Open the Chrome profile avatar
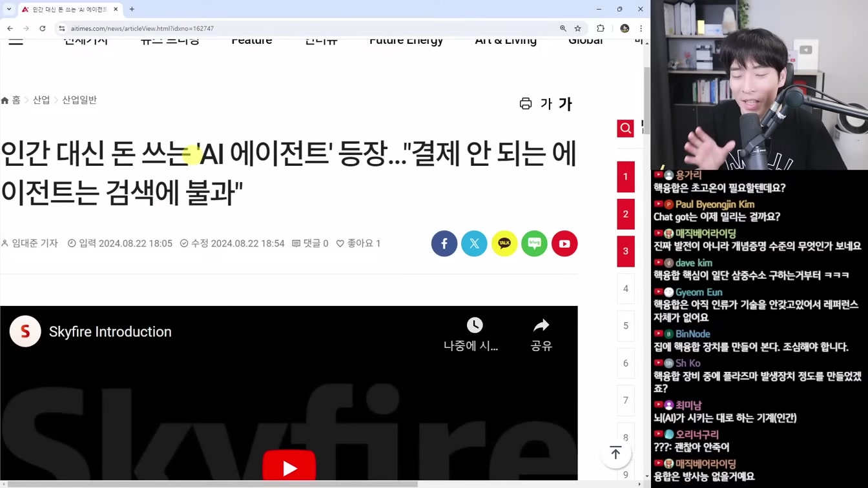 point(625,28)
